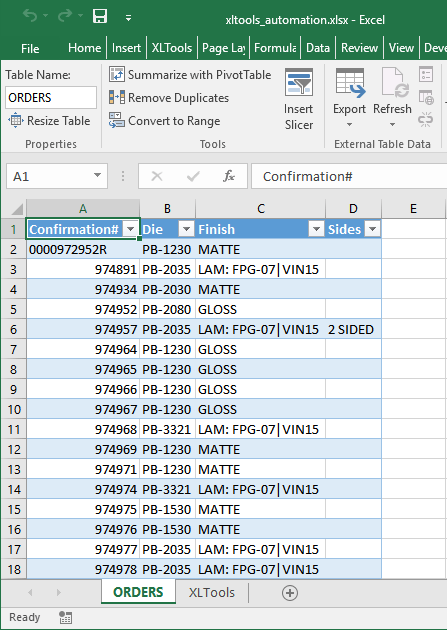Click the Resize Table button
Viewport: 447px width, 630px height.
(x=49, y=121)
